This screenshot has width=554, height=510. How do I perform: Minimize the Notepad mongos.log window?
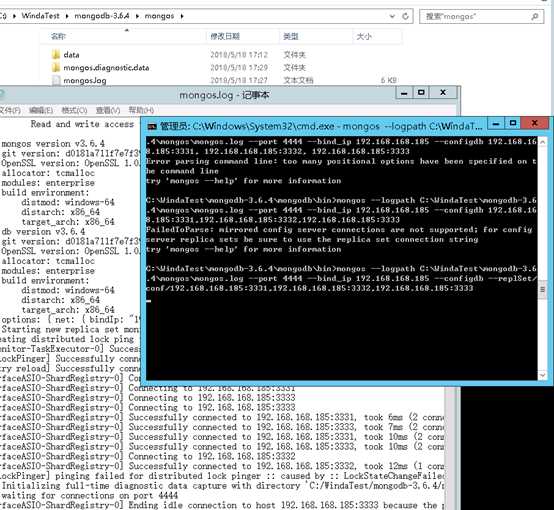pyautogui.click(x=404, y=93)
